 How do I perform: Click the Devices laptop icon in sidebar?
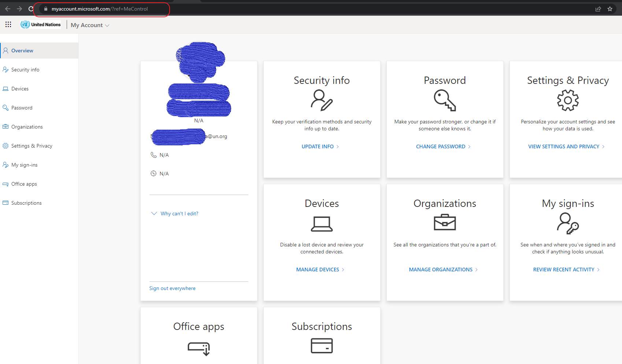click(5, 89)
